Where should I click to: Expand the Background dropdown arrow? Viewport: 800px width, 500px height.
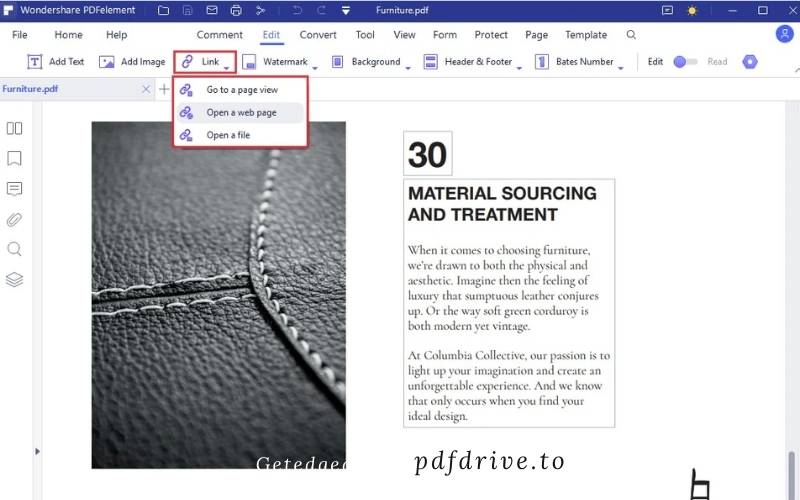tap(408, 67)
